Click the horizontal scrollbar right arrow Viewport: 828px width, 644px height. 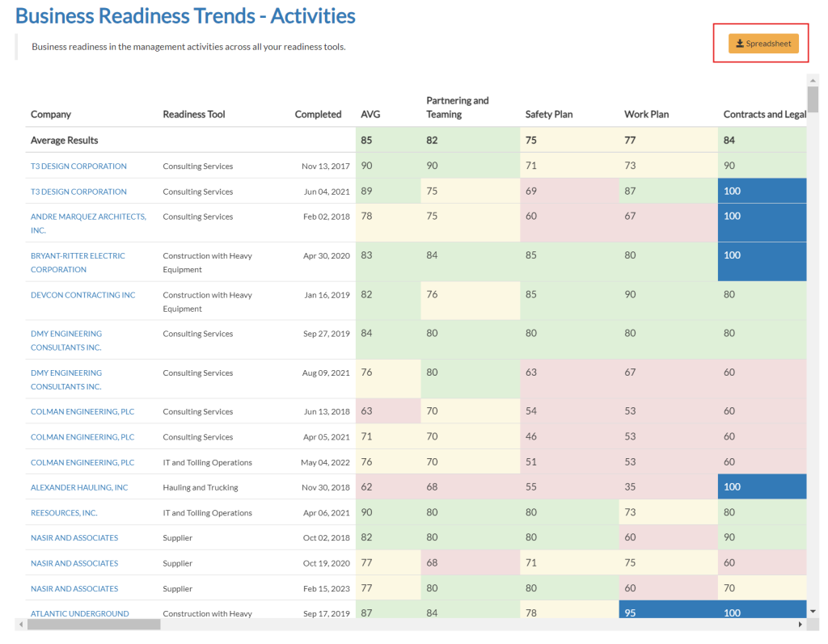(801, 625)
